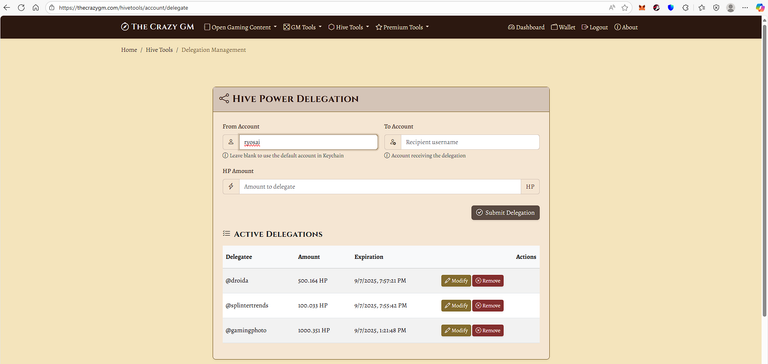Click the 500.164 HP amount
Screen dimensions: 768x364
click(x=312, y=281)
